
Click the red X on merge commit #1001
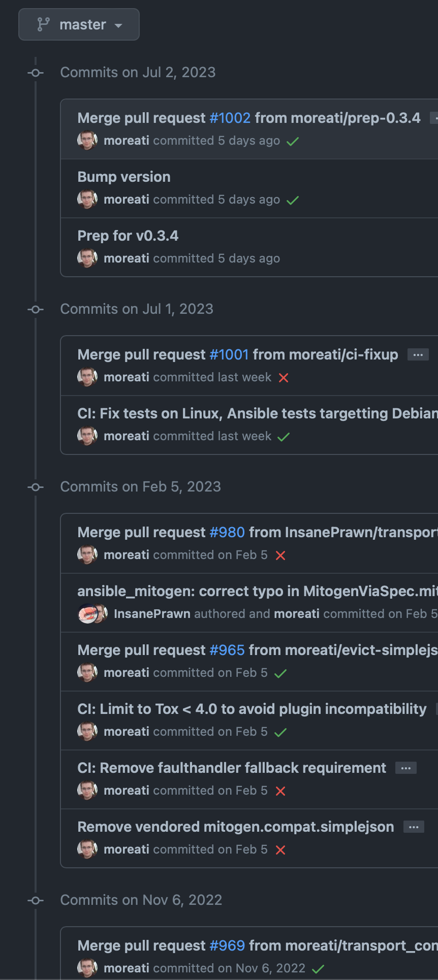tap(284, 378)
